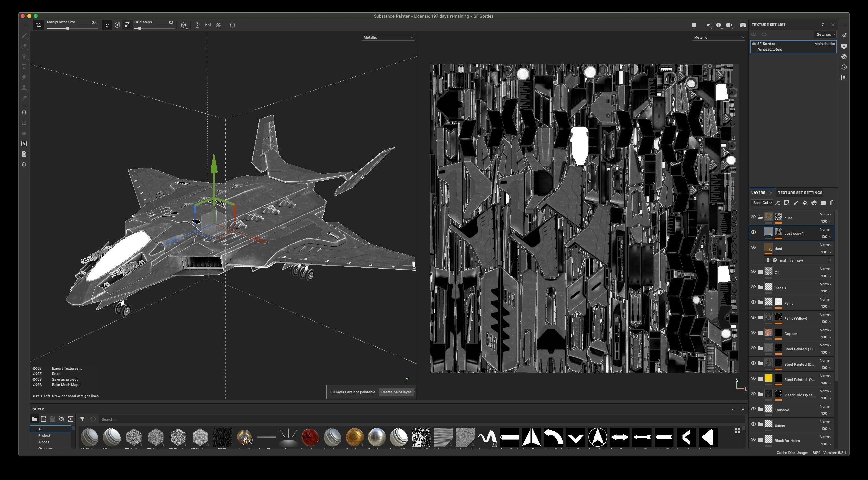Pause the engine computation with pause icon
This screenshot has height=480, width=868.
(x=694, y=25)
